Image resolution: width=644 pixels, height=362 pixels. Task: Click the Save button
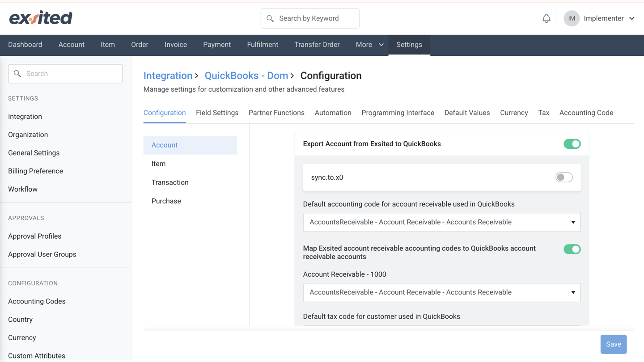(x=614, y=344)
